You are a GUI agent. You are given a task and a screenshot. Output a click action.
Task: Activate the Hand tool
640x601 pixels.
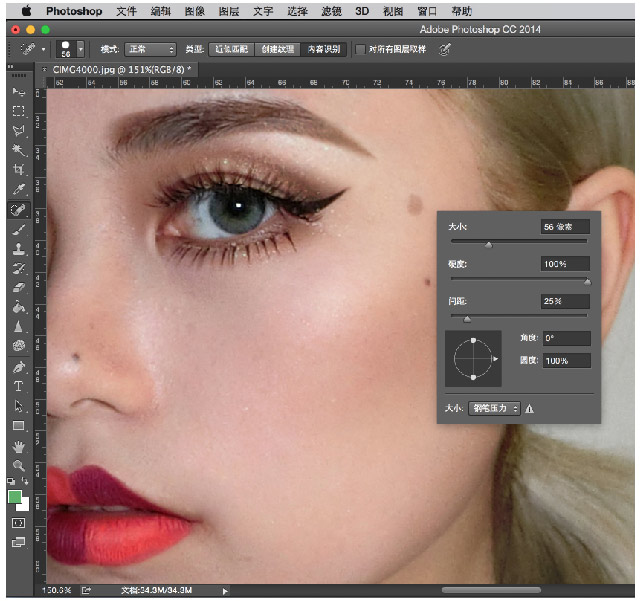[18, 446]
